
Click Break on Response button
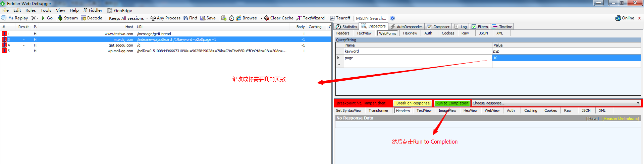coord(413,103)
